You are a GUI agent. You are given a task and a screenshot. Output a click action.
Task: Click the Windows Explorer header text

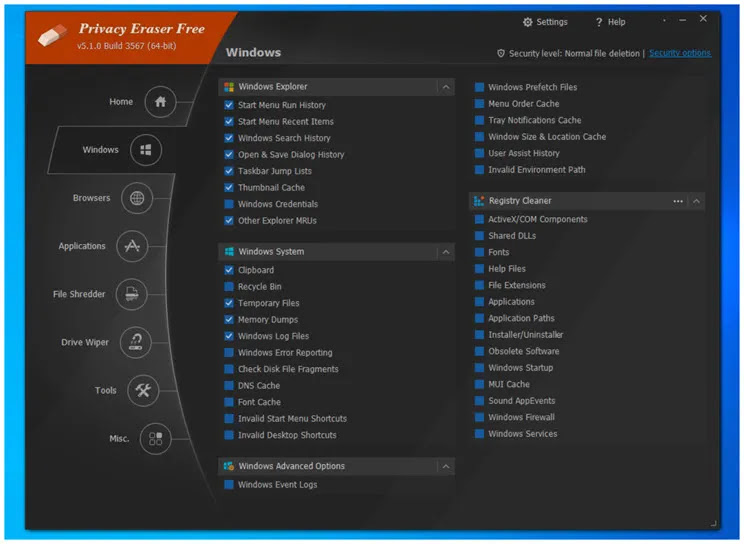pyautogui.click(x=273, y=87)
